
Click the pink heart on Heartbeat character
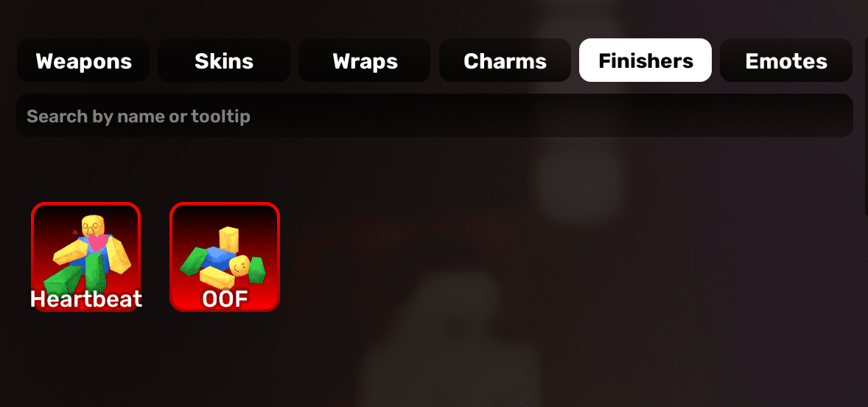coord(97,243)
